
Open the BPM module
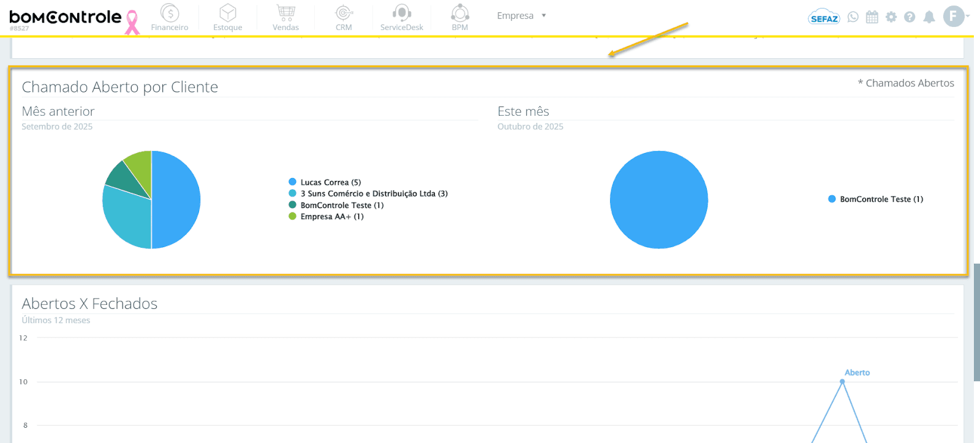[x=460, y=17]
